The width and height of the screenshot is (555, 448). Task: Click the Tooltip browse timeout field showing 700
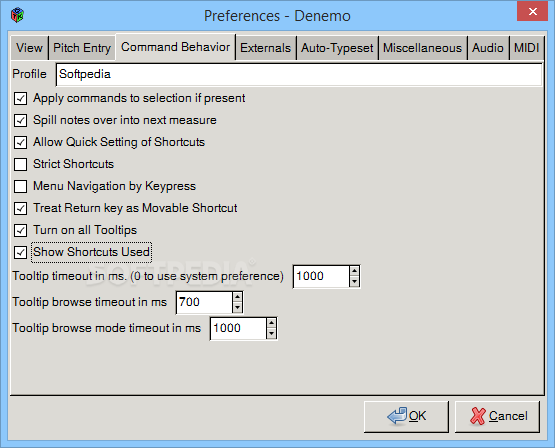(205, 303)
